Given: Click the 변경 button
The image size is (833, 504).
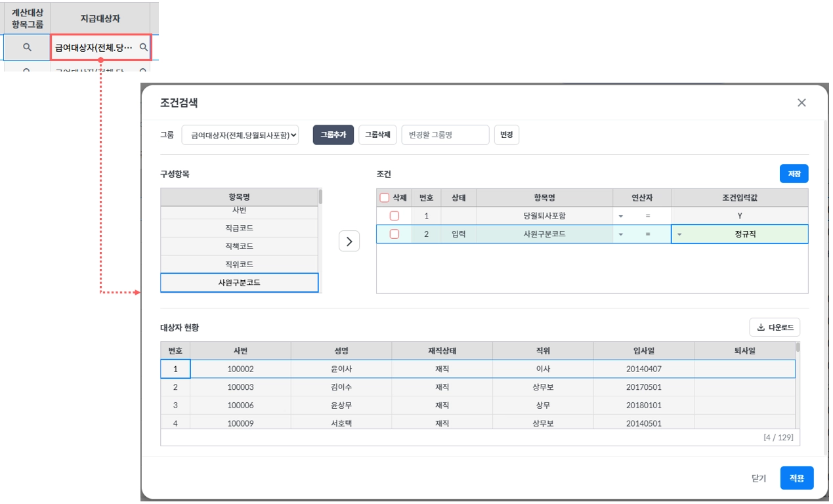Looking at the screenshot, I should pyautogui.click(x=507, y=135).
